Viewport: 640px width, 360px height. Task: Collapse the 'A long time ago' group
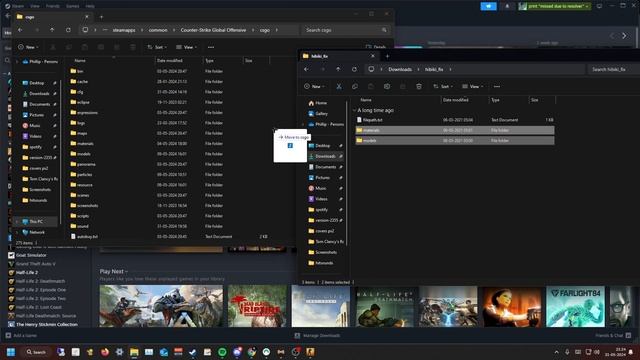(x=354, y=111)
